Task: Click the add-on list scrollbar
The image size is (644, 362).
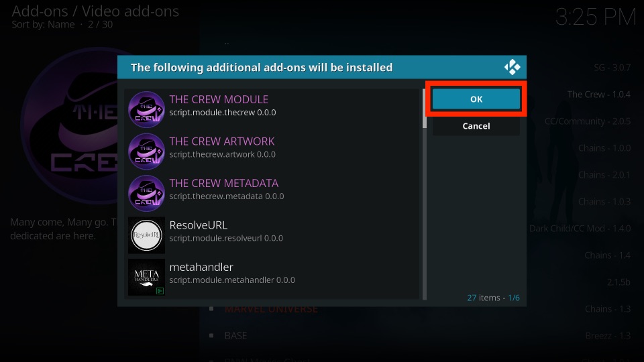Action: [424, 194]
